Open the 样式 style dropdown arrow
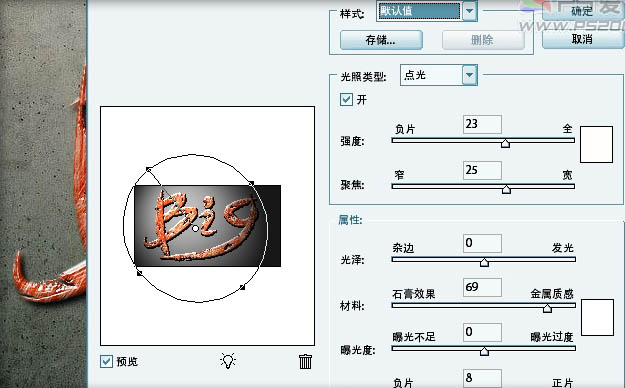This screenshot has width=625, height=388. pos(470,11)
